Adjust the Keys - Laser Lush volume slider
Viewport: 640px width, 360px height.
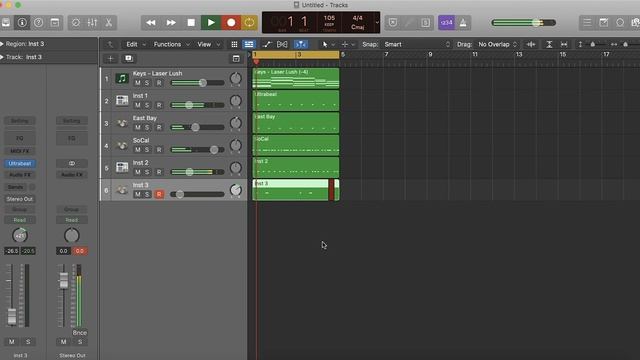tap(198, 83)
